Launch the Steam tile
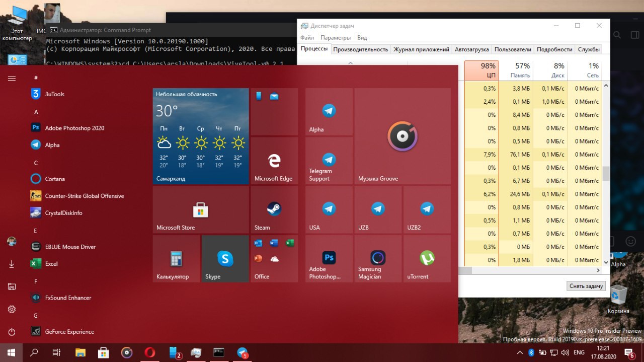Viewport: 644px width, 362px height. (x=274, y=209)
